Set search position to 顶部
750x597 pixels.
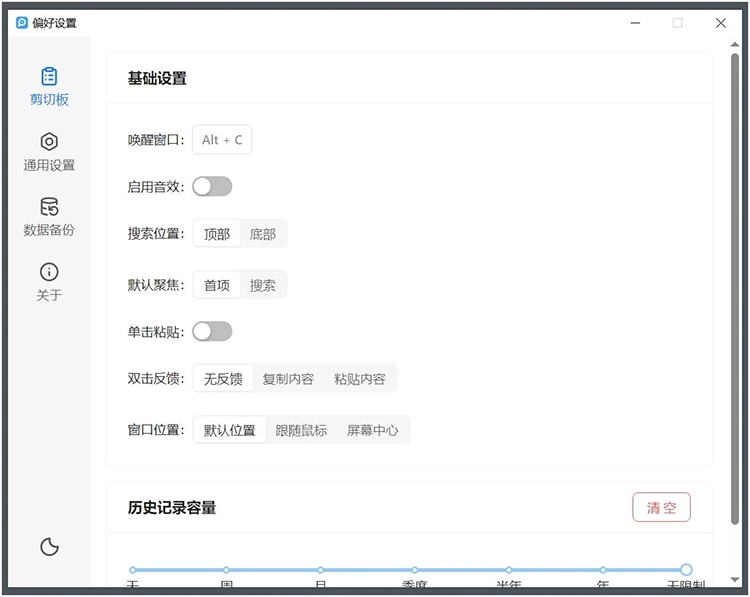tap(217, 234)
